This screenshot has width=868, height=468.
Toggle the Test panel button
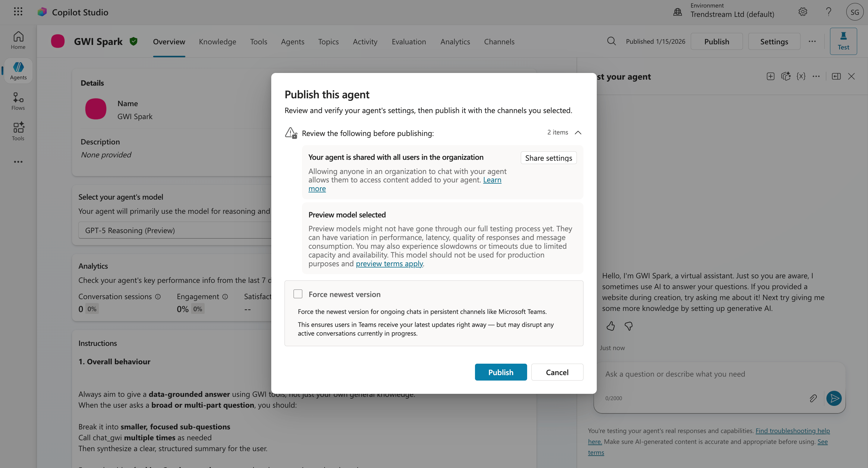tap(843, 41)
